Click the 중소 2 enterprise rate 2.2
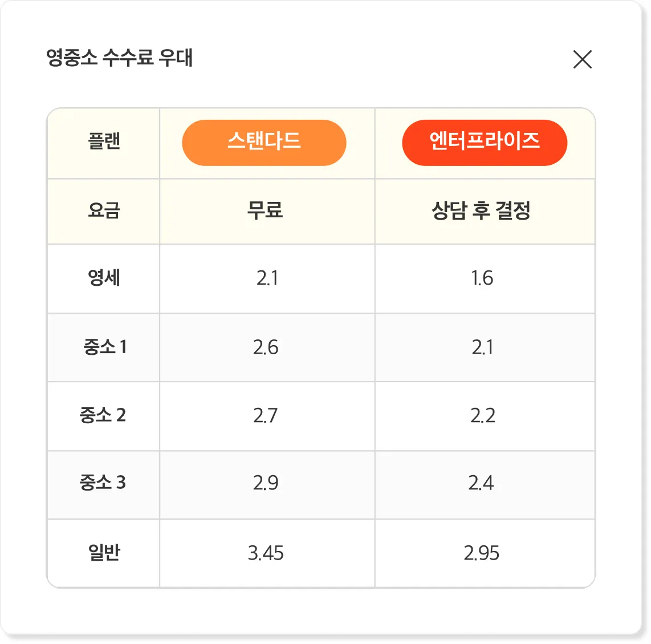Viewport: 651px width, 644px height. pyautogui.click(x=483, y=415)
